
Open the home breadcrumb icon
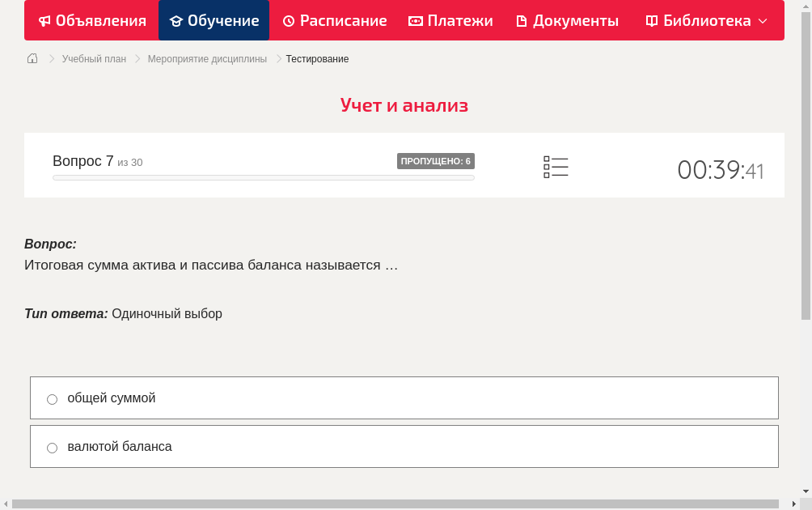point(32,58)
